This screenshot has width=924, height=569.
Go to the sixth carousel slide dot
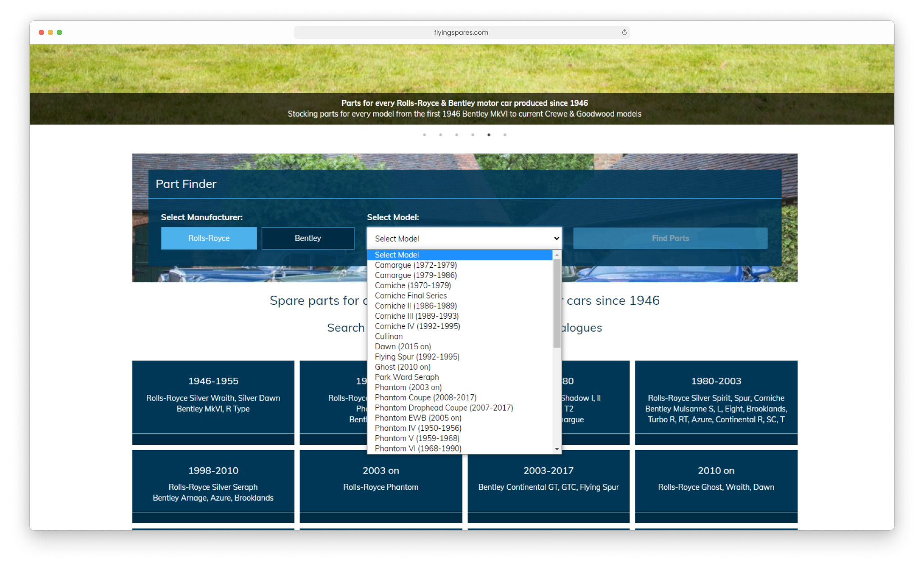coord(505,135)
